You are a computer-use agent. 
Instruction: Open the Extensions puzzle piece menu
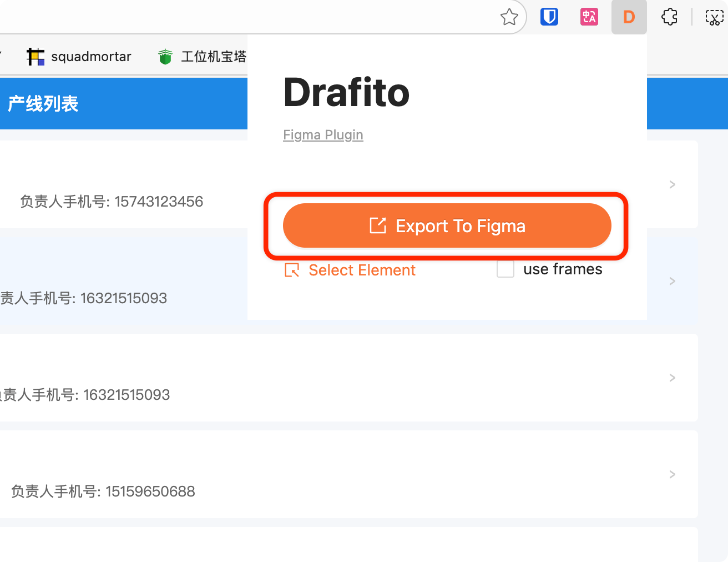(x=669, y=17)
